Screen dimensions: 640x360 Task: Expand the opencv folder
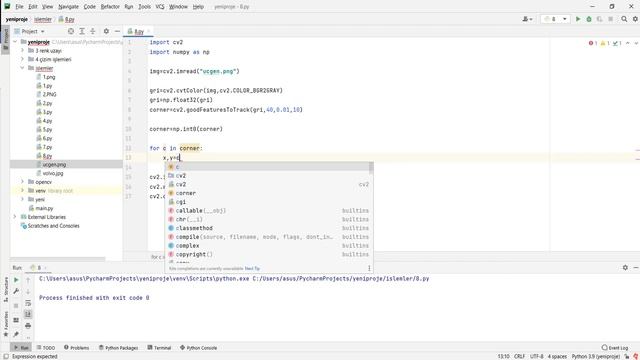(22, 182)
